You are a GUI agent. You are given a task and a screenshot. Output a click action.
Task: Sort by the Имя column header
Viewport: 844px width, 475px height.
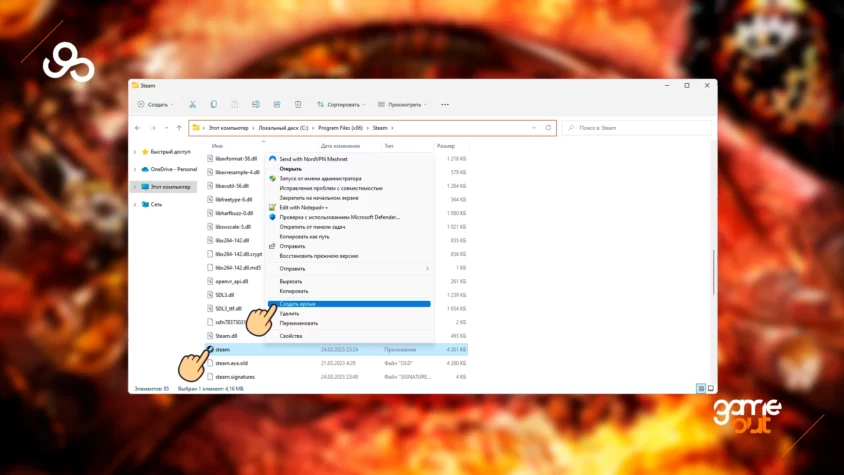[x=217, y=146]
